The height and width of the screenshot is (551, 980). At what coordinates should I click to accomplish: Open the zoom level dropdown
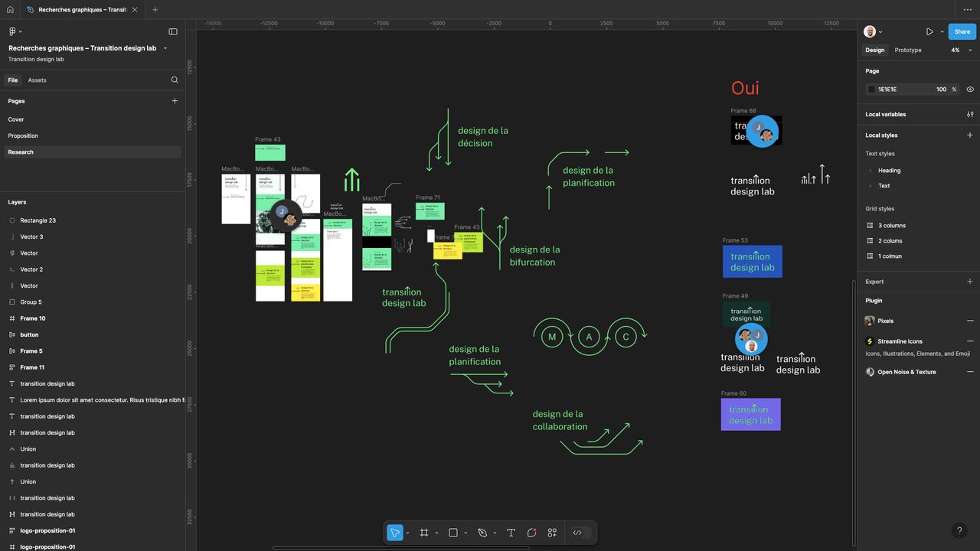[961, 50]
